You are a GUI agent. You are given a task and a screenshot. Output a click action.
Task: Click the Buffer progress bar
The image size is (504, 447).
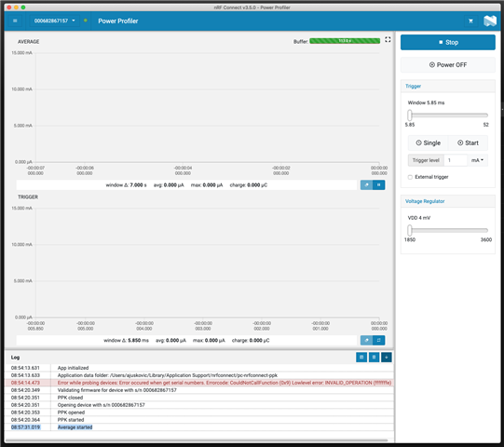(x=345, y=41)
